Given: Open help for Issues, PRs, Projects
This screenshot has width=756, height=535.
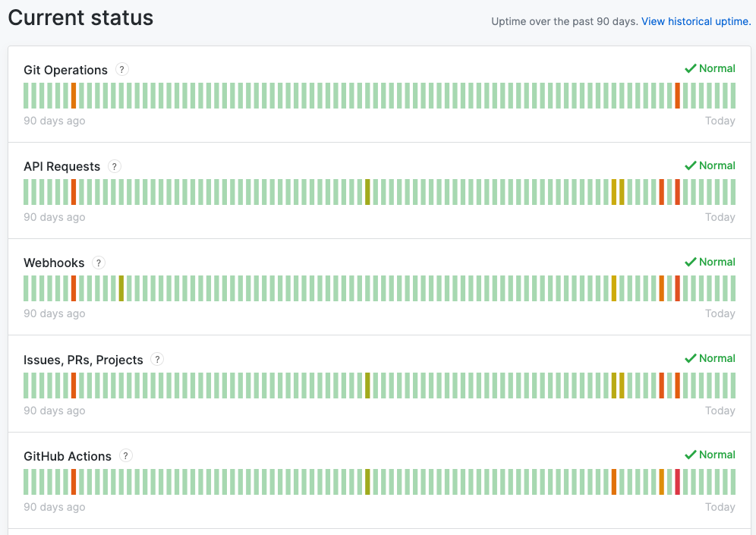Looking at the screenshot, I should point(157,359).
